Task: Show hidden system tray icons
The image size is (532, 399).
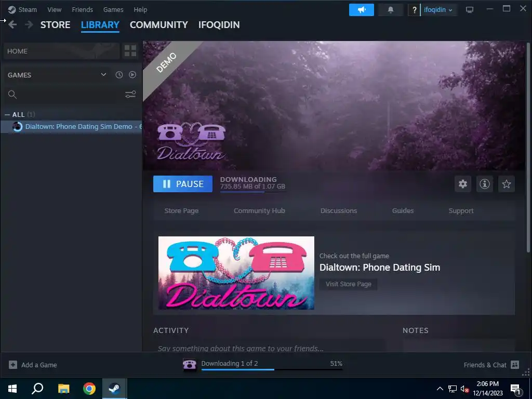Action: [440, 389]
